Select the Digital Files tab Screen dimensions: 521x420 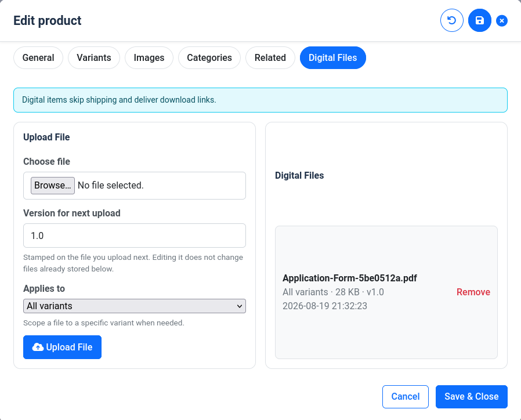click(333, 58)
